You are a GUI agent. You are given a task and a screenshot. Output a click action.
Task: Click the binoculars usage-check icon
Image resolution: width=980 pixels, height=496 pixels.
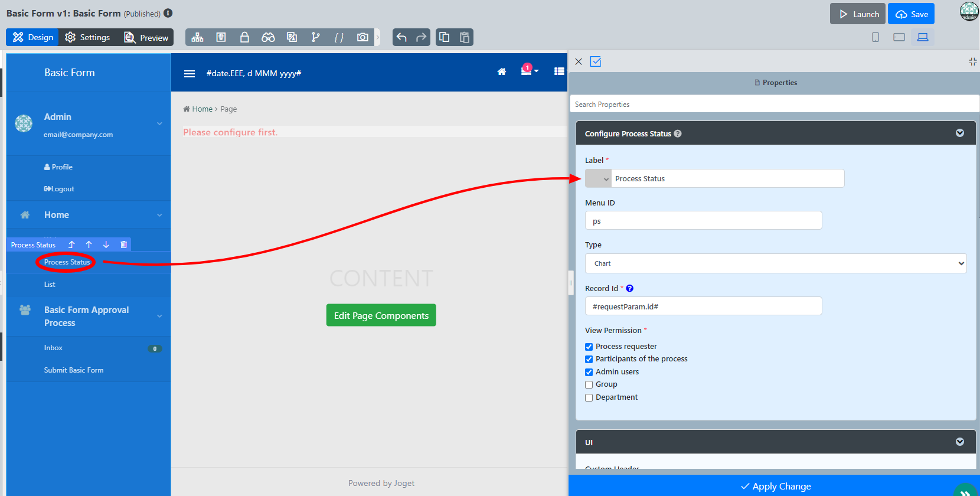click(268, 37)
